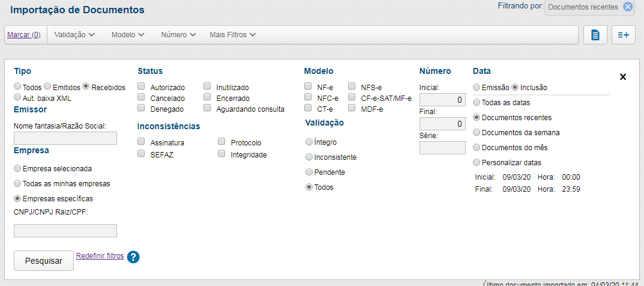644x286 pixels.
Task: Click the Número Inicial input field
Action: coord(442,100)
